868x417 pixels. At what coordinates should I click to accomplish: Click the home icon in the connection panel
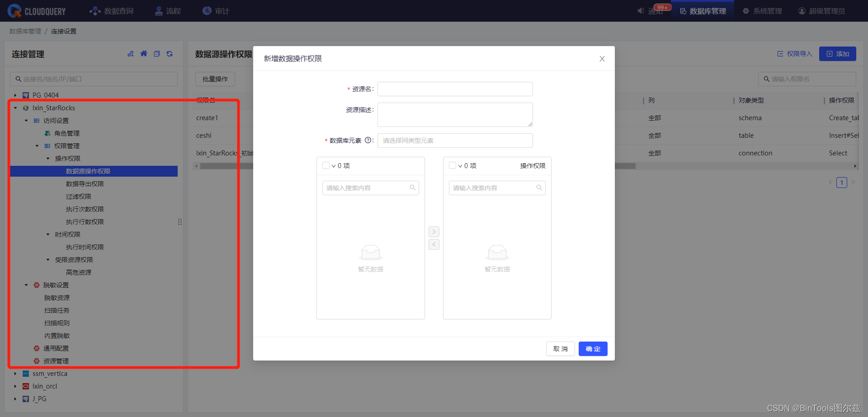(x=144, y=54)
